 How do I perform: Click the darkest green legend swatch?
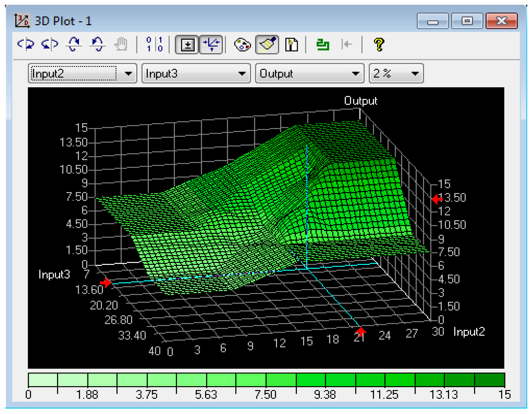point(490,380)
